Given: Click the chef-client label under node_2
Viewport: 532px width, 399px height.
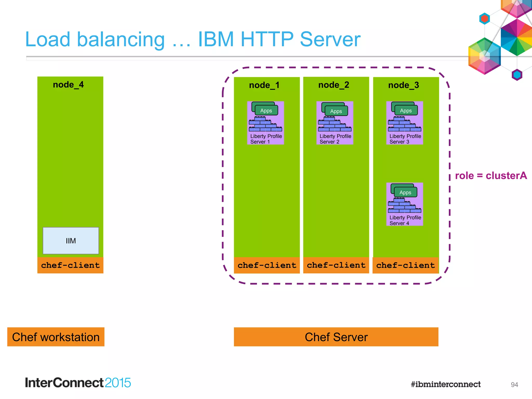Looking at the screenshot, I should click(336, 265).
